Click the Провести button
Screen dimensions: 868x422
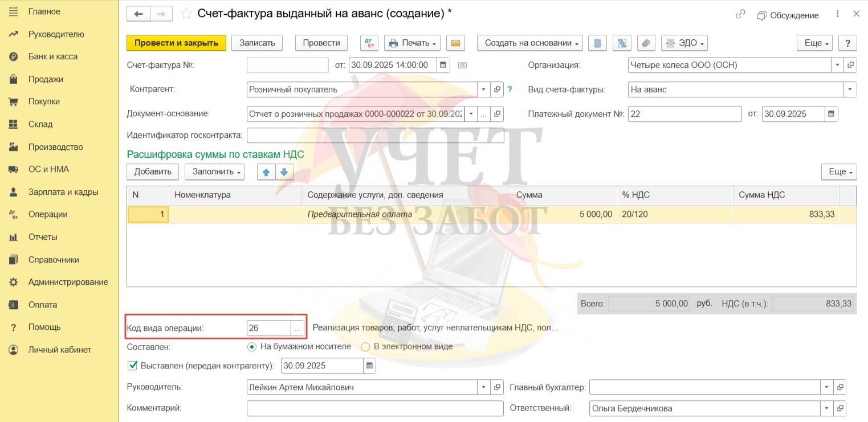click(x=321, y=43)
